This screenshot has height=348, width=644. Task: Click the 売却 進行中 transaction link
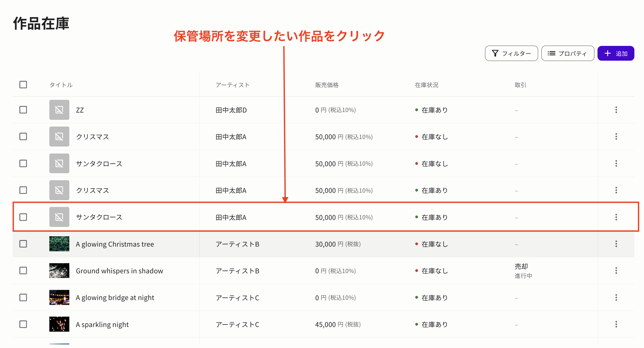pos(522,270)
